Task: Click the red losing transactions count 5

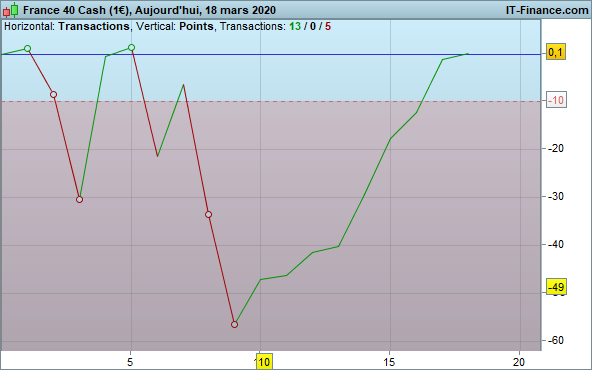Action: click(328, 26)
